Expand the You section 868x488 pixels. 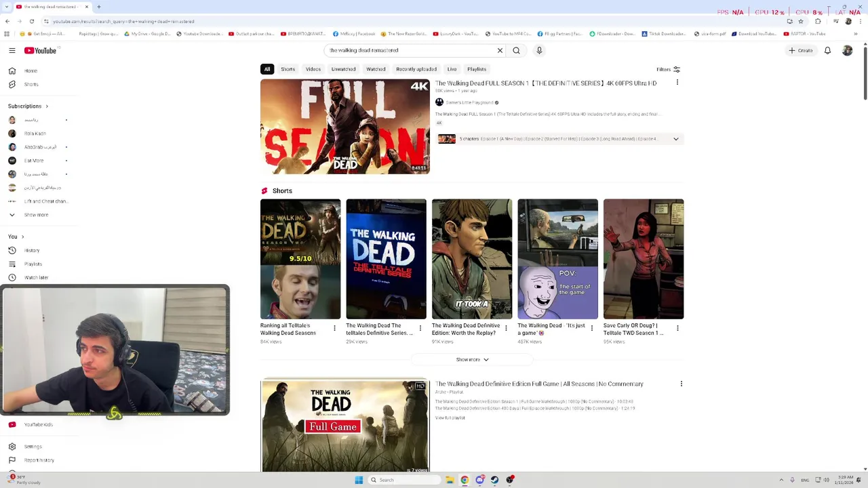[x=16, y=237]
